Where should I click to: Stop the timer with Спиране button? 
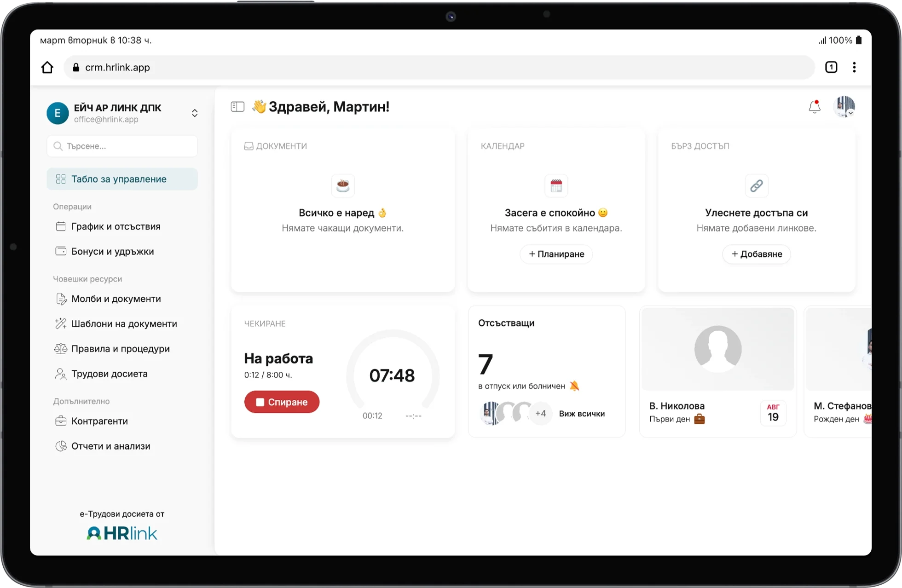point(282,402)
